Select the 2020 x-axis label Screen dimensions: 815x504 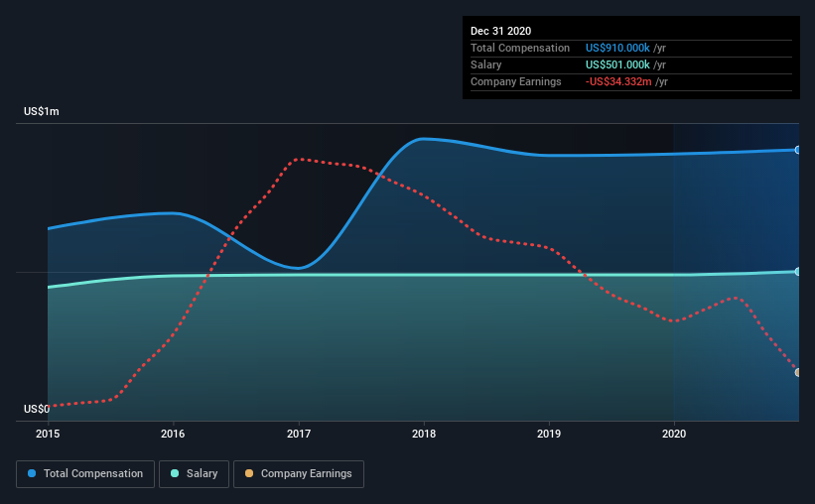[674, 434]
